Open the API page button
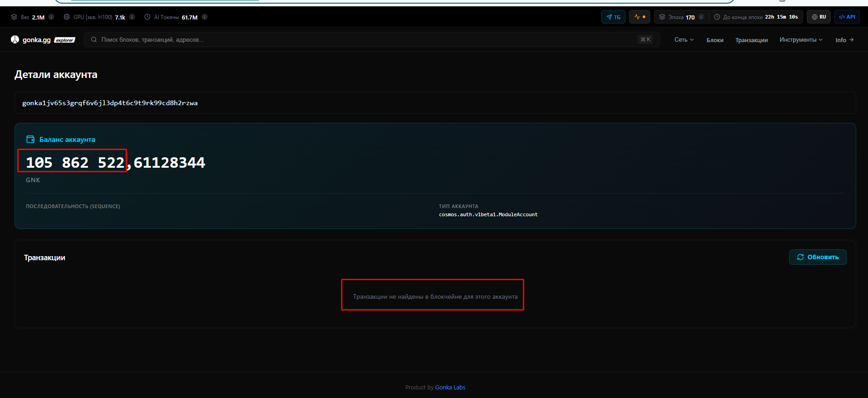Screen dimensions: 868x398 (847, 17)
